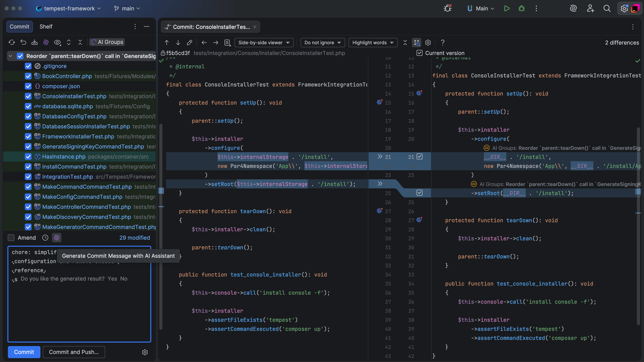Viewport: 644px width, 362px height.
Task: Open the Do not ignore dropdown
Action: pos(323,42)
